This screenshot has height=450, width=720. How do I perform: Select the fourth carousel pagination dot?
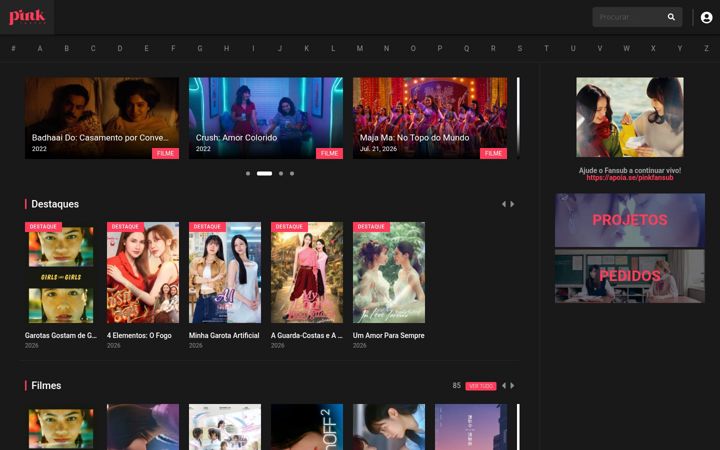(292, 174)
